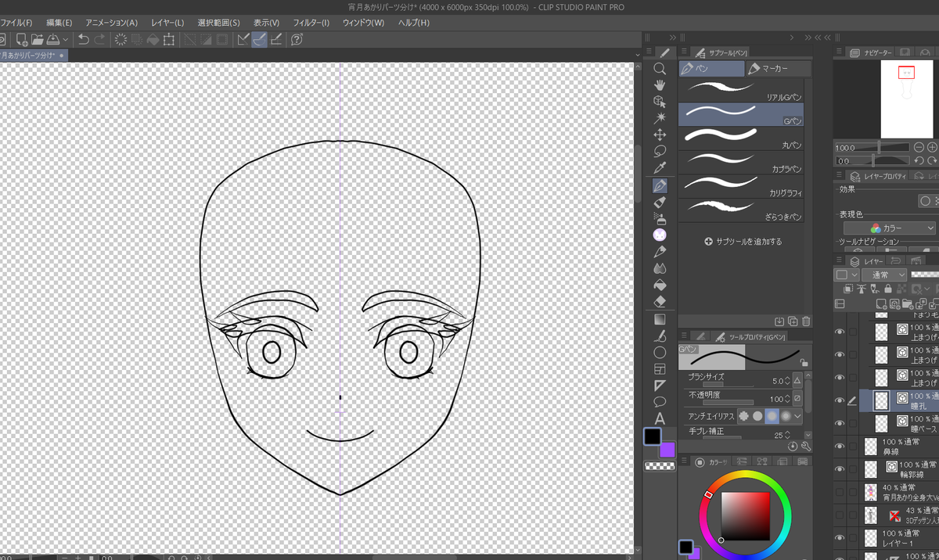Toggle visibility of the 輪郭線 layer
The image size is (939, 560).
coord(840,469)
